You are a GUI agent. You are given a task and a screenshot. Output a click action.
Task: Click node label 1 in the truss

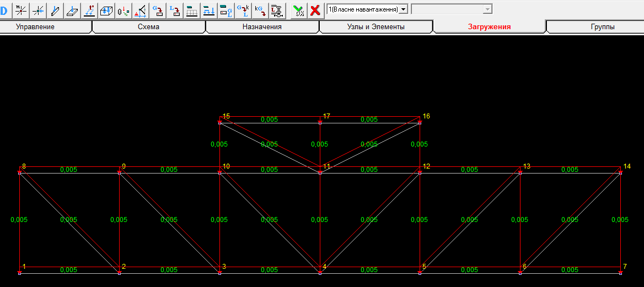(x=24, y=267)
